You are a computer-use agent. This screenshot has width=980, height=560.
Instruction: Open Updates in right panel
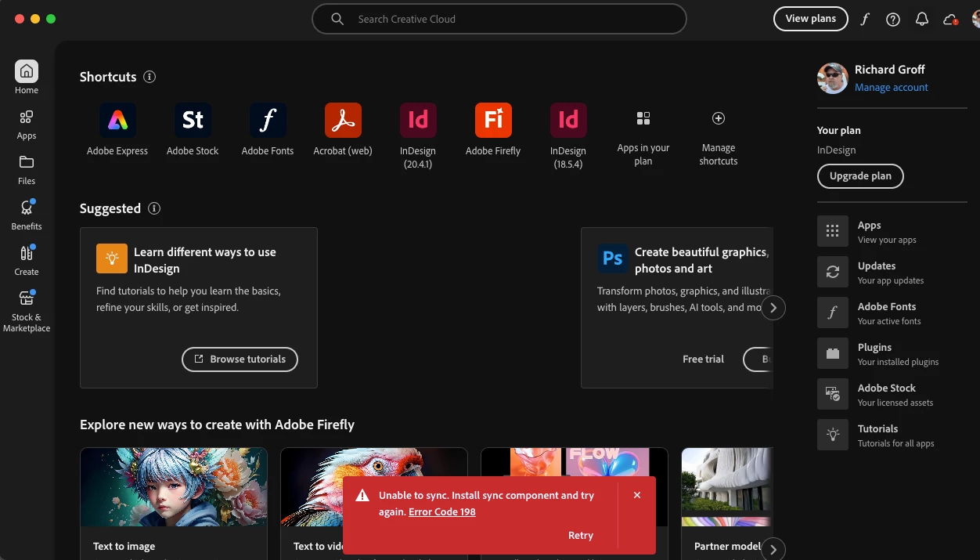point(892,273)
